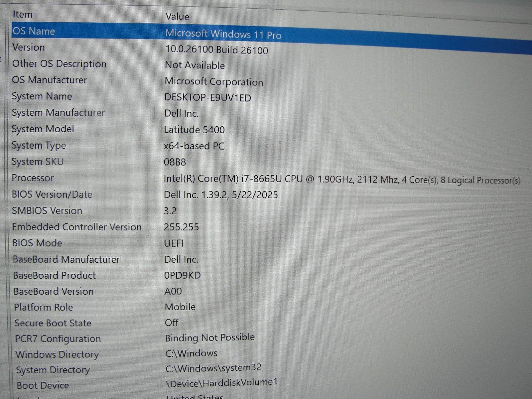
Task: Click the System SKU 08B8 value
Action: [176, 162]
